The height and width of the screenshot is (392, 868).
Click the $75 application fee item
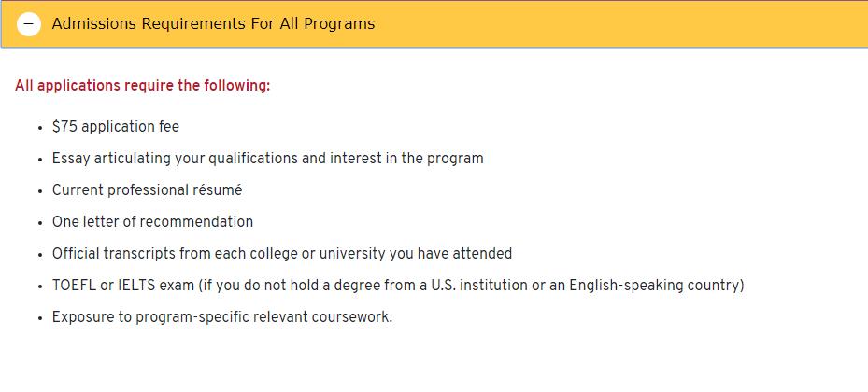coord(116,127)
